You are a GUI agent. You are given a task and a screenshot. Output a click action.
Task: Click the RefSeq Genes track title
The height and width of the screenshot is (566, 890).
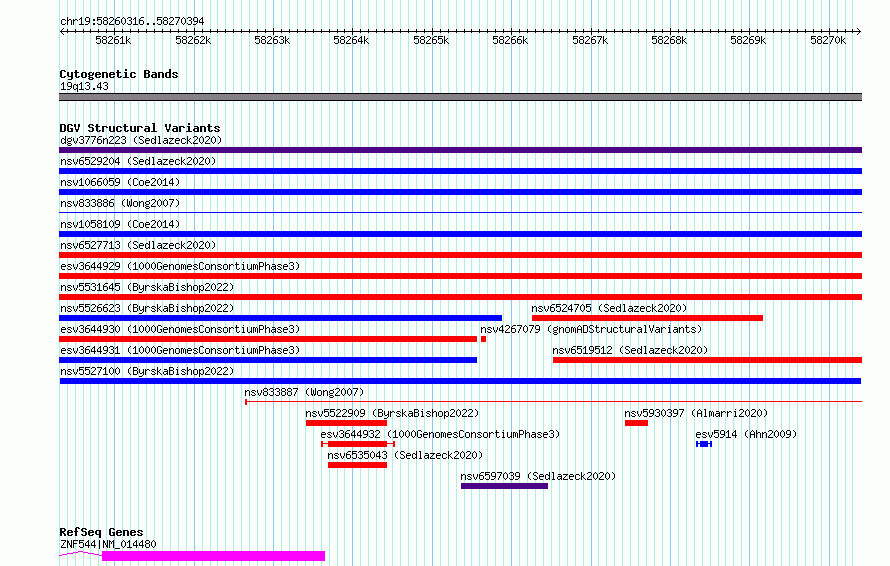pos(101,533)
